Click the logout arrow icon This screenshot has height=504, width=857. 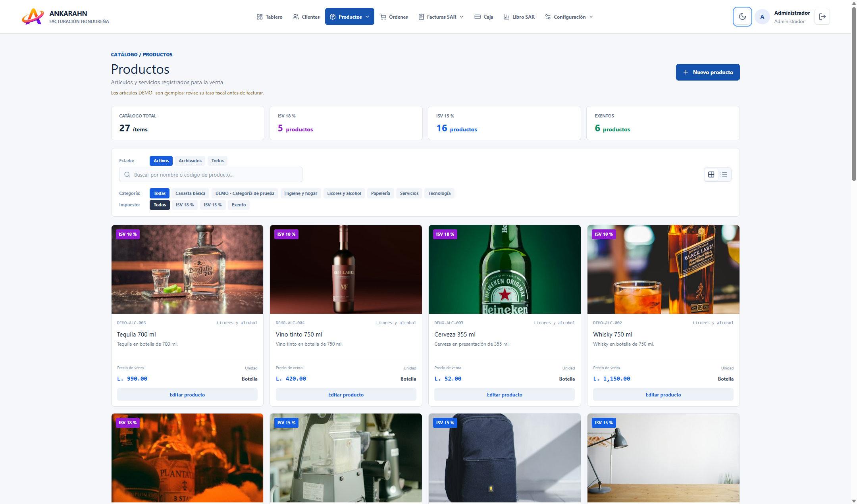coord(822,17)
